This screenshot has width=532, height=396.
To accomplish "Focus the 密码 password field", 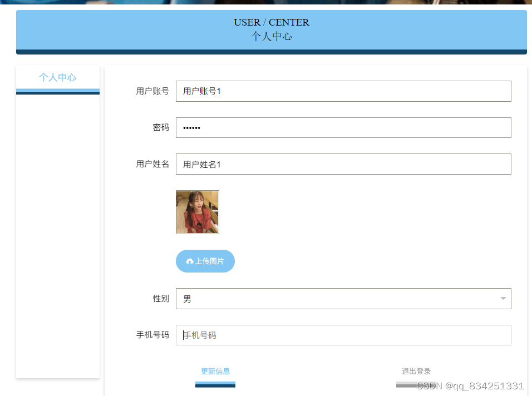I will (343, 127).
